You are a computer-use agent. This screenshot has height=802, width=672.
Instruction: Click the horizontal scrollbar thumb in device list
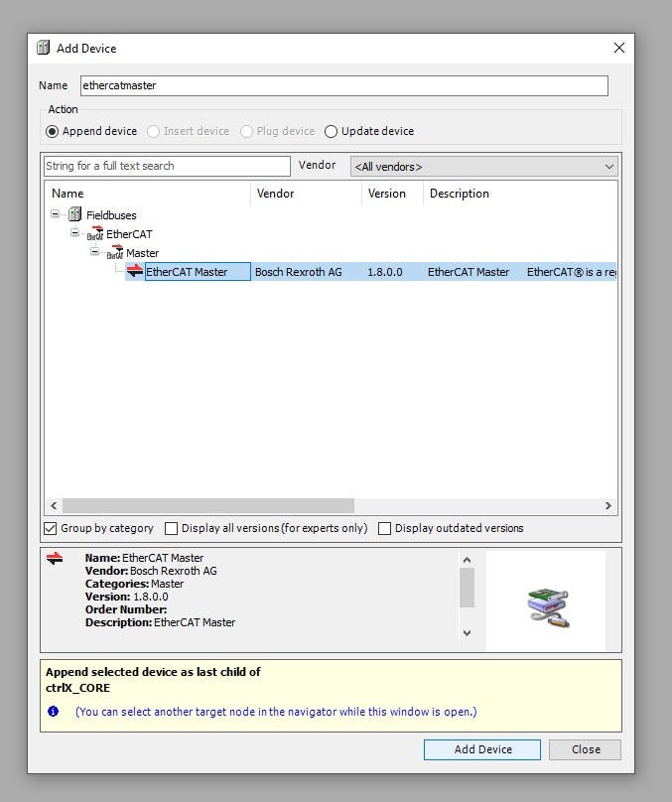(208, 505)
